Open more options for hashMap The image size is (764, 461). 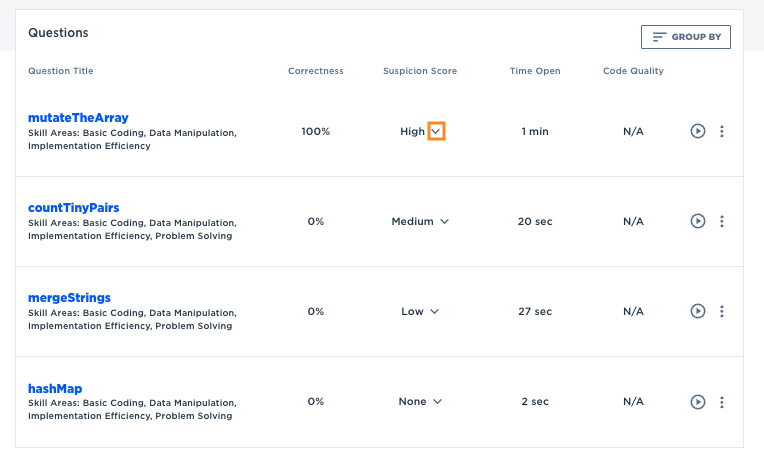(722, 401)
